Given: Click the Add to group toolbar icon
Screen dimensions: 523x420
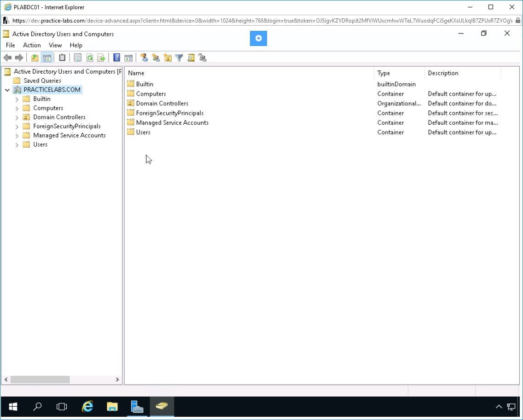Looking at the screenshot, I should click(203, 58).
